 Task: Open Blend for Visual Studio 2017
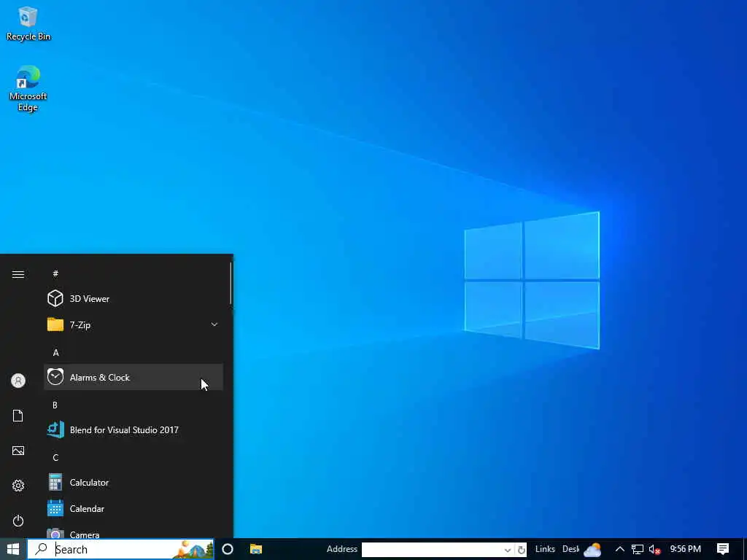click(x=133, y=430)
